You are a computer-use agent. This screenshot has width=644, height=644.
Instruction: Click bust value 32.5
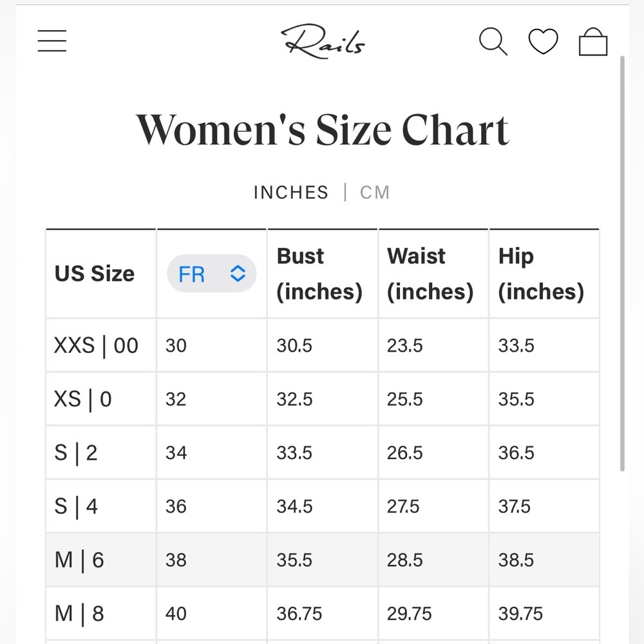294,400
